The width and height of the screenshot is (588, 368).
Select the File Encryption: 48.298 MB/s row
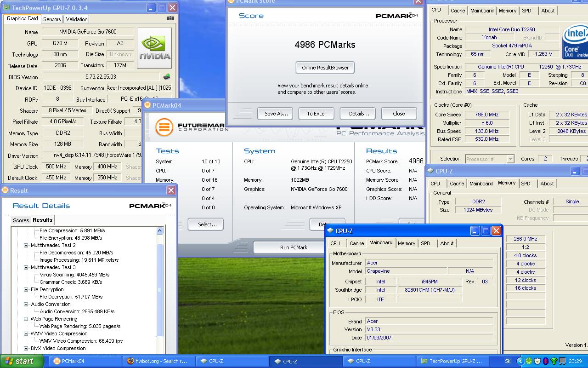[x=71, y=238]
